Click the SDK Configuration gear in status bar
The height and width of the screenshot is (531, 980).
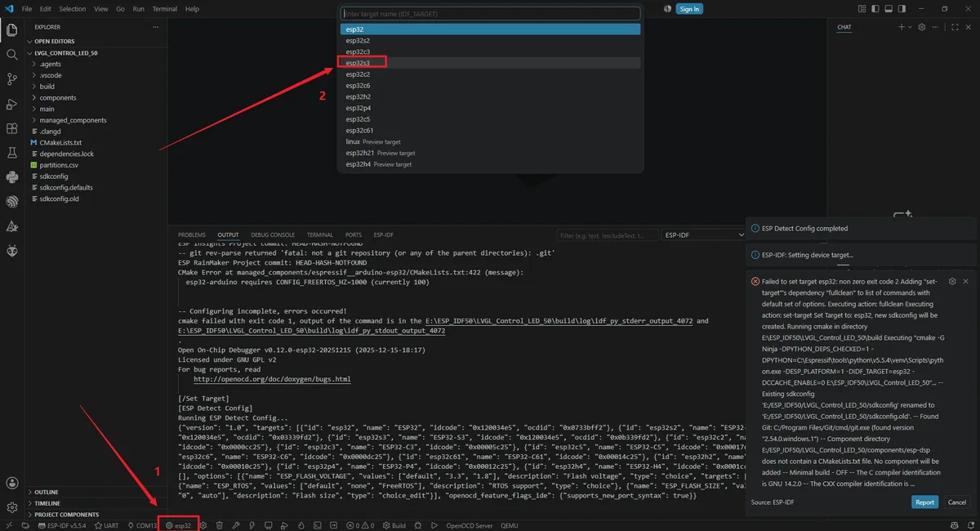[203, 525]
